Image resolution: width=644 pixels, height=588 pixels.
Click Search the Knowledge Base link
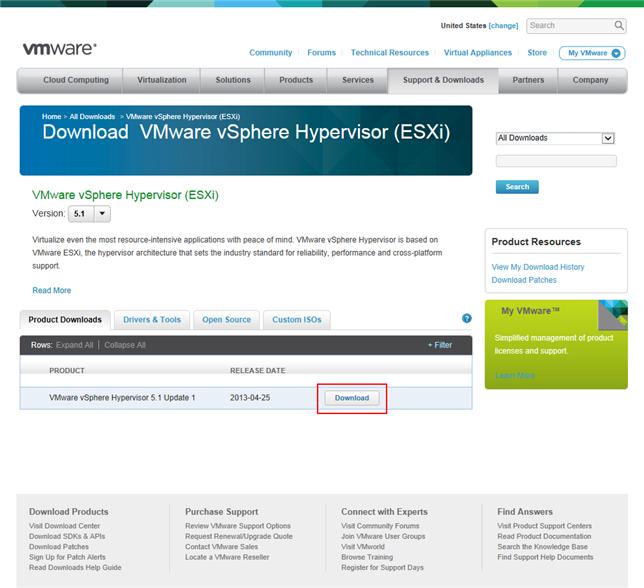click(x=543, y=547)
